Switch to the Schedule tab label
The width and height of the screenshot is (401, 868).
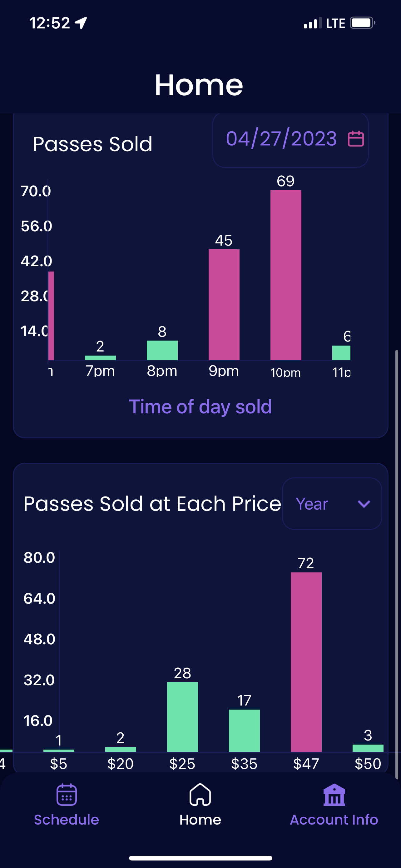click(66, 820)
